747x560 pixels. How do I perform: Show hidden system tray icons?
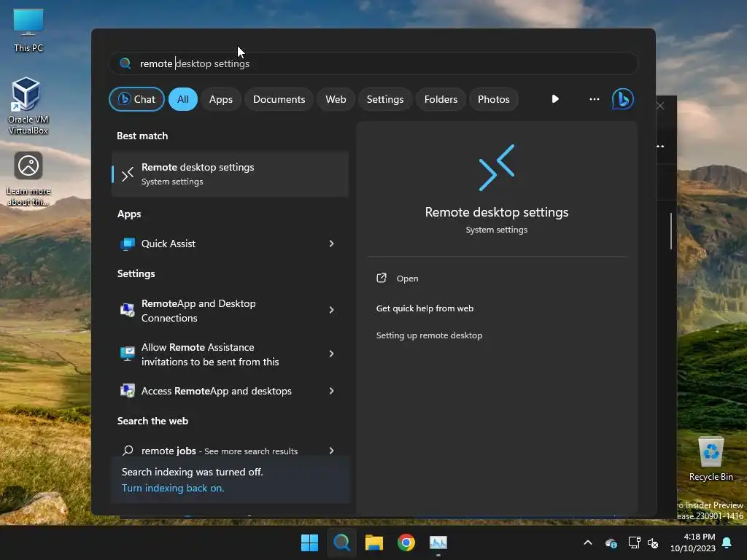588,542
